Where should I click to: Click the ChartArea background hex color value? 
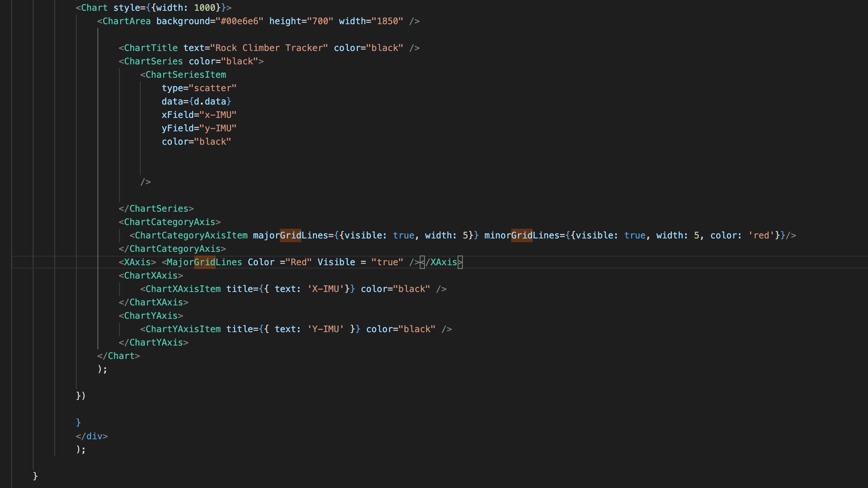click(239, 21)
